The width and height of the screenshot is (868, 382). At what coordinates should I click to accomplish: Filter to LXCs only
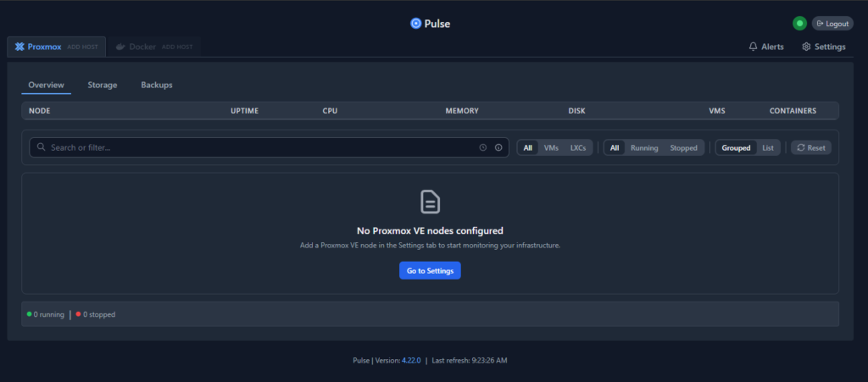(x=578, y=147)
